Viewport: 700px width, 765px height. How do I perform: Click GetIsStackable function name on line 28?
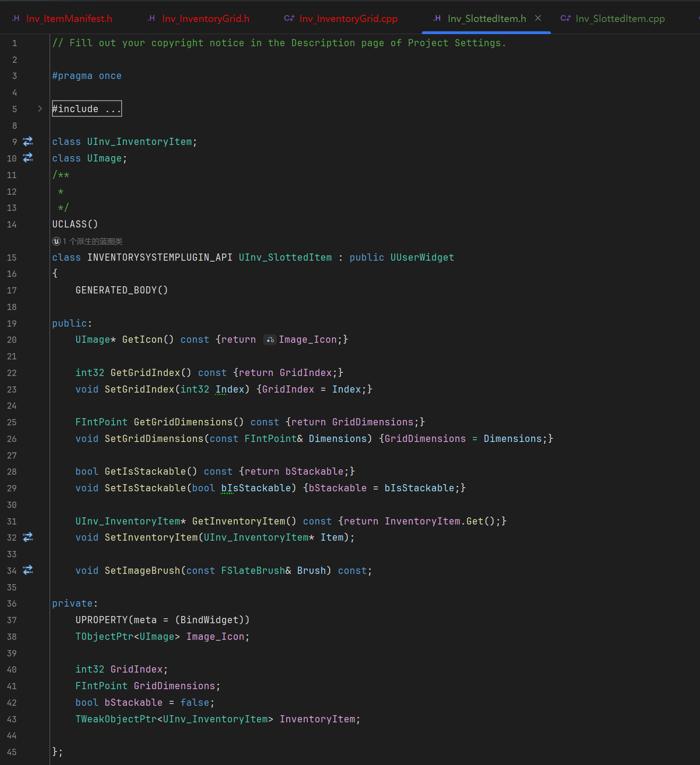pyautogui.click(x=145, y=472)
